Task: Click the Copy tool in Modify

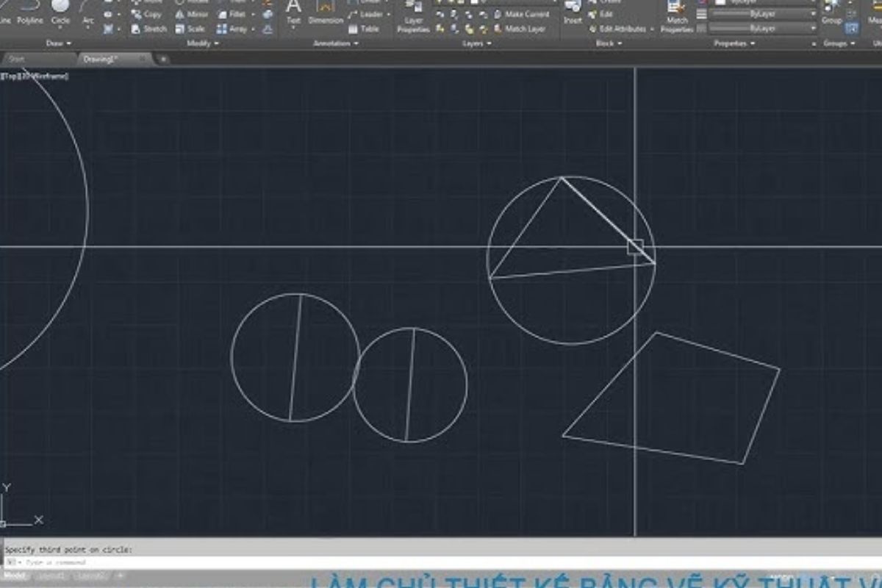Action: click(x=146, y=14)
